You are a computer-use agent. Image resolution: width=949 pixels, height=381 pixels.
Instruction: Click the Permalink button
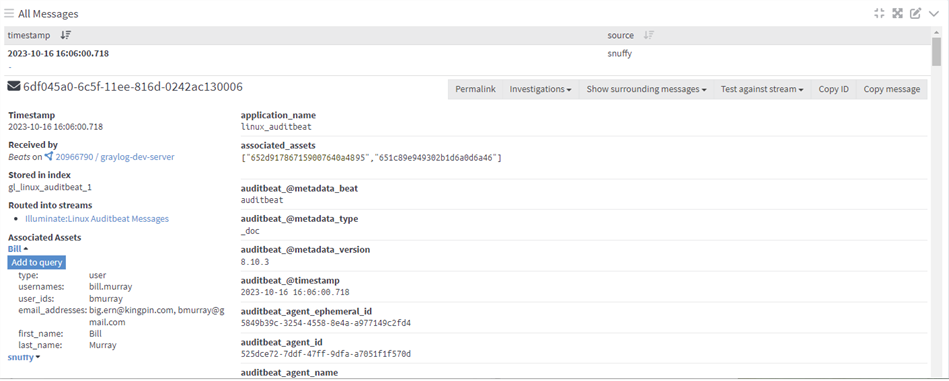click(x=476, y=89)
